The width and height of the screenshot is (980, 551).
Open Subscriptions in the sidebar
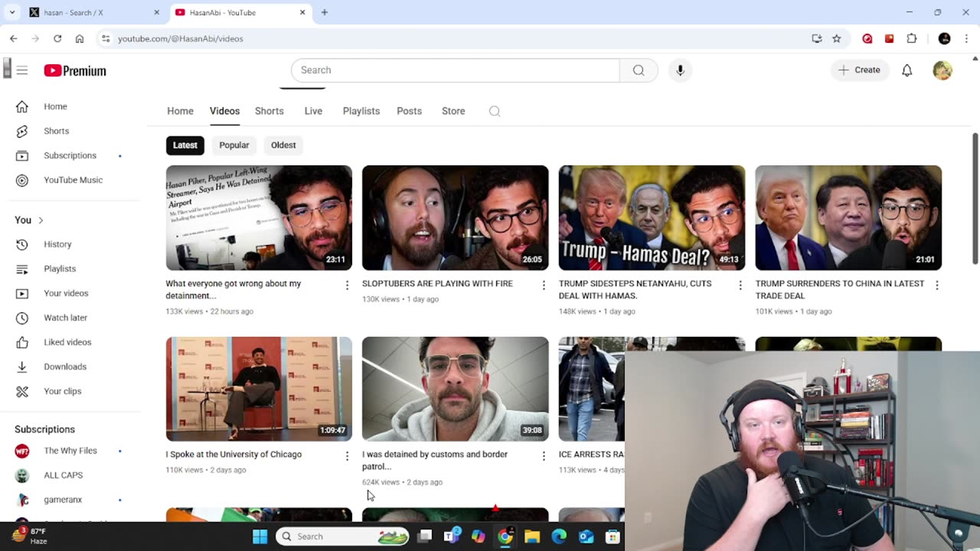(x=70, y=155)
